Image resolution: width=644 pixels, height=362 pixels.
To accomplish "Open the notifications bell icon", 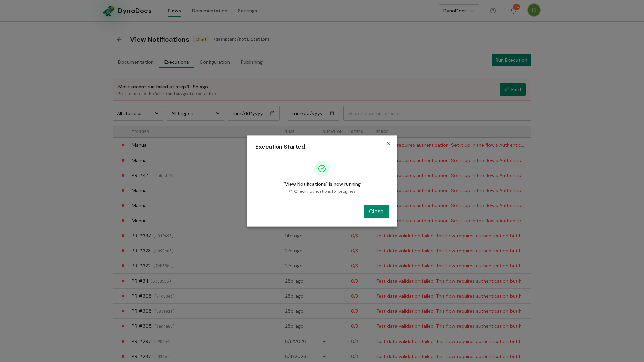I will tap(513, 11).
